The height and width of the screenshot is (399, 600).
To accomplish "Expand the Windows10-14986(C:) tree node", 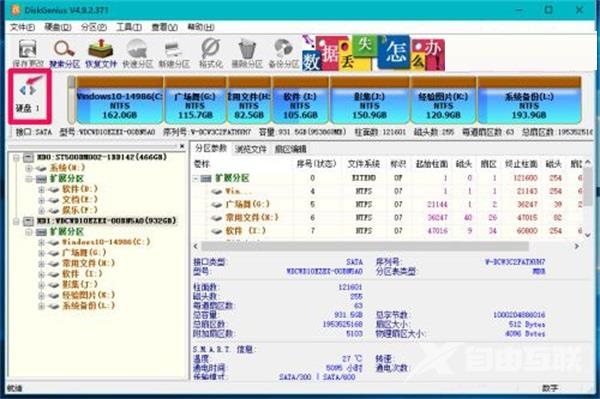I will 41,242.
